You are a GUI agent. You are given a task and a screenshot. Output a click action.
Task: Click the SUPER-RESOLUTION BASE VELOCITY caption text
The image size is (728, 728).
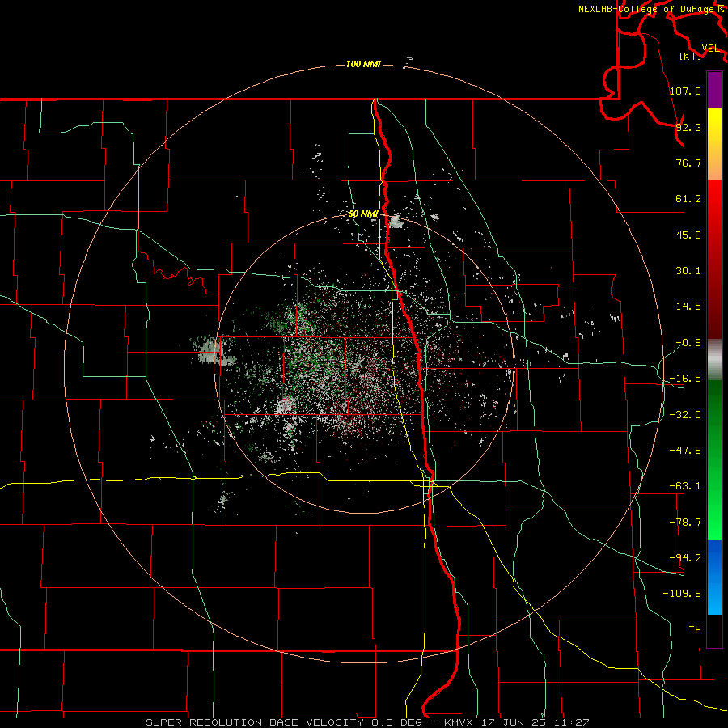[x=255, y=722]
